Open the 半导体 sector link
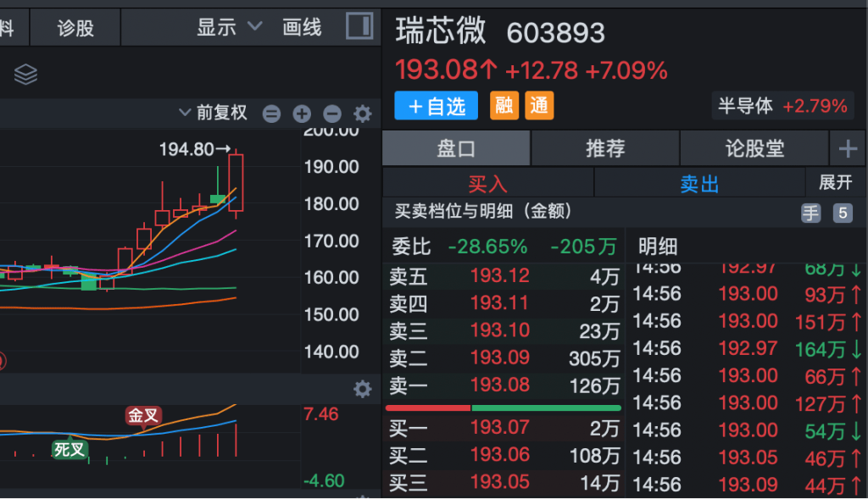 [x=782, y=105]
